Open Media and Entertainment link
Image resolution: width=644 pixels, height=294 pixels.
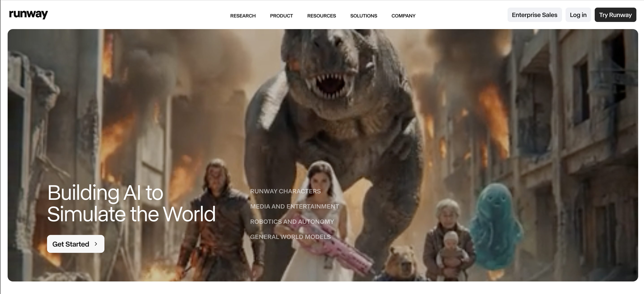click(294, 206)
